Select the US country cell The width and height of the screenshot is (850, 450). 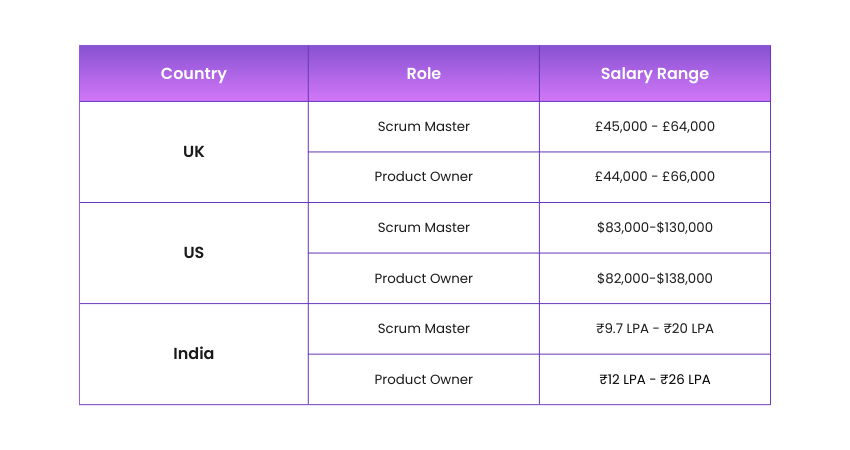pyautogui.click(x=193, y=253)
